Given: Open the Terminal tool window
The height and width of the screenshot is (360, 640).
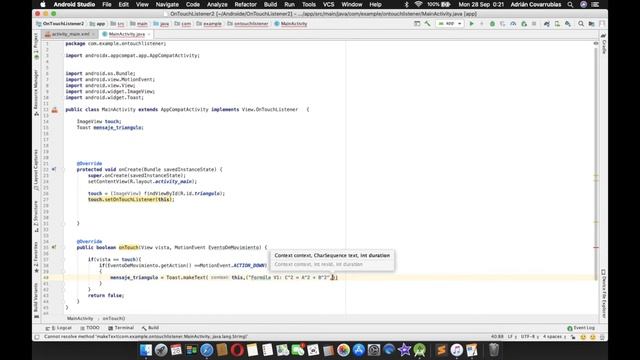Looking at the screenshot, I should click(121, 328).
